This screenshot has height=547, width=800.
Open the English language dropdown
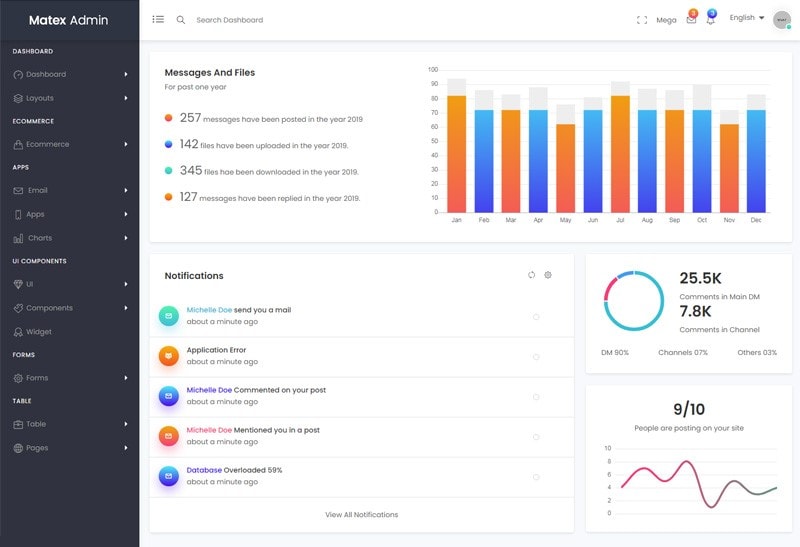point(746,18)
